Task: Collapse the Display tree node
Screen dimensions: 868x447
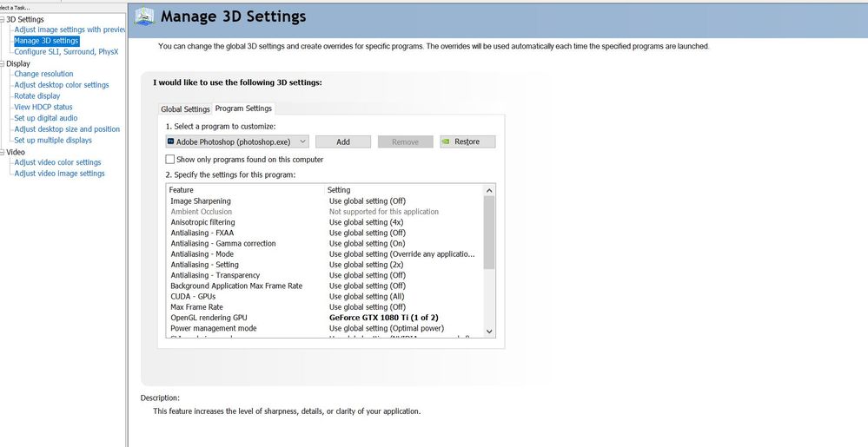Action: click(x=3, y=63)
